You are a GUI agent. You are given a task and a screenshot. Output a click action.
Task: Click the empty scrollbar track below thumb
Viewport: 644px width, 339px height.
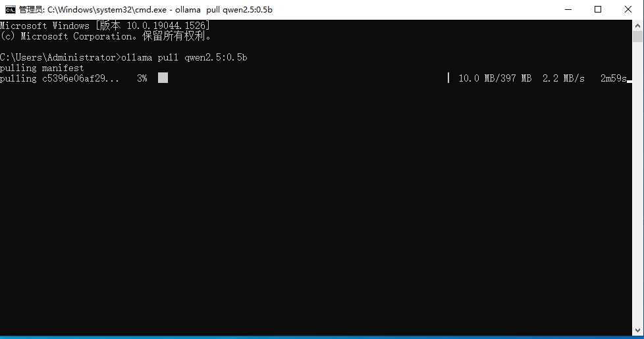click(x=637, y=184)
